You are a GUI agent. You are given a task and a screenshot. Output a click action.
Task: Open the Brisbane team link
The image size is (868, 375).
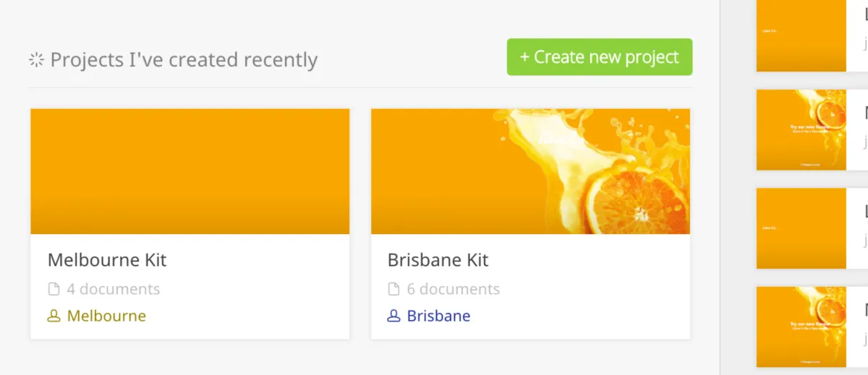click(x=438, y=316)
